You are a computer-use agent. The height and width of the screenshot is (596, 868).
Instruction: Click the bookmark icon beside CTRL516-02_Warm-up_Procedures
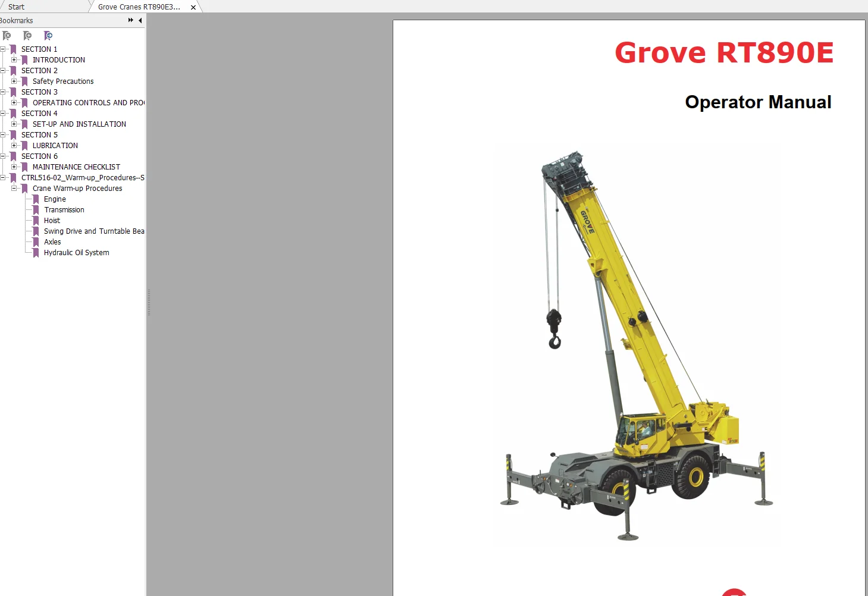13,178
